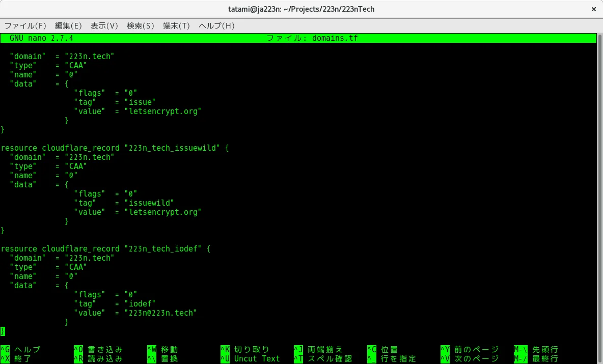Click the highlighted closing brace cursor

[3, 331]
